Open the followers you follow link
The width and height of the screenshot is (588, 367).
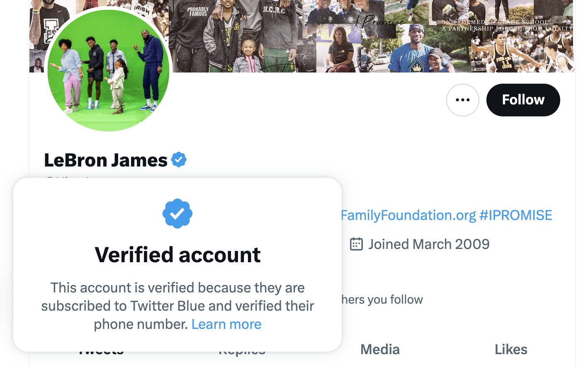382,299
